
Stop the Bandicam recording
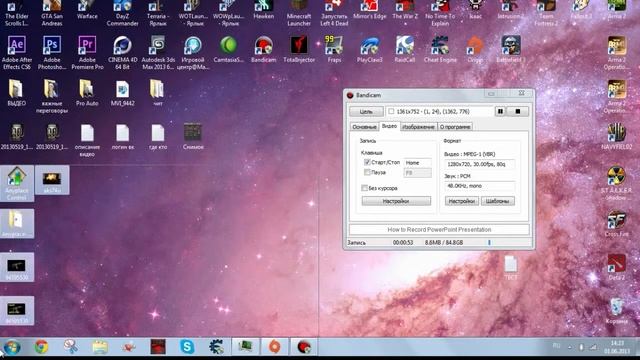point(518,111)
